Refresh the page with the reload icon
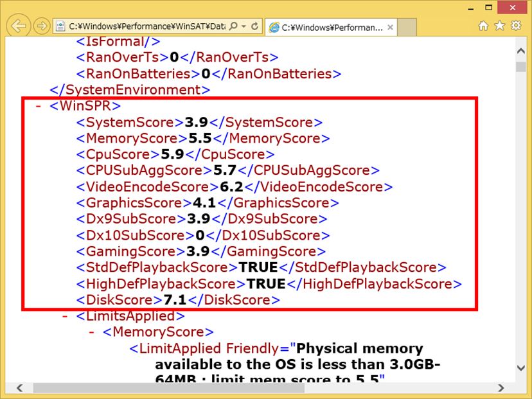 coord(254,26)
